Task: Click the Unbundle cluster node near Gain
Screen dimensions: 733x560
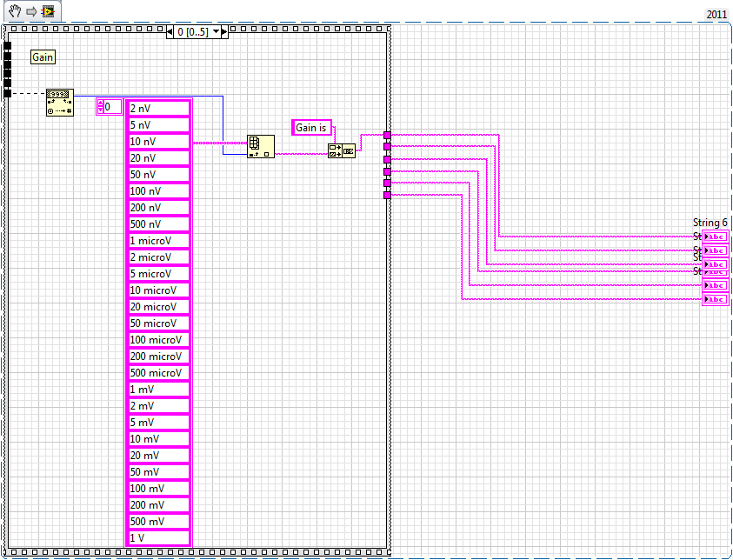Action: tap(59, 102)
